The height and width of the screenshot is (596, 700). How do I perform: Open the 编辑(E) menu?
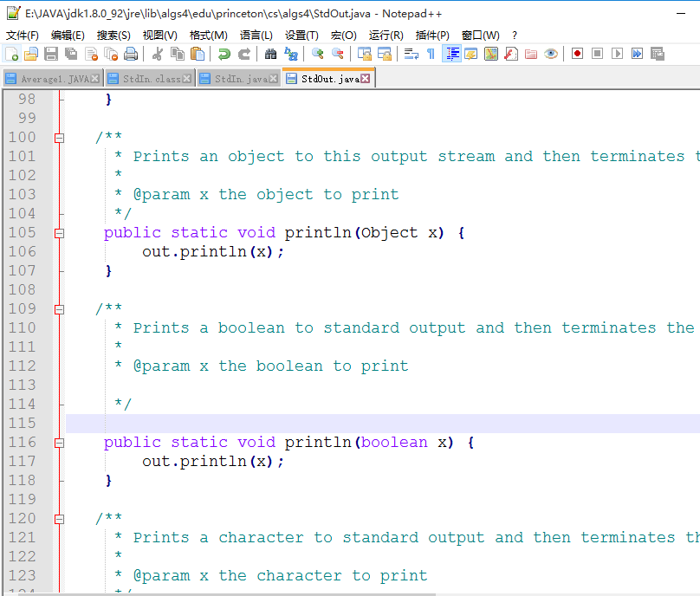(x=68, y=36)
